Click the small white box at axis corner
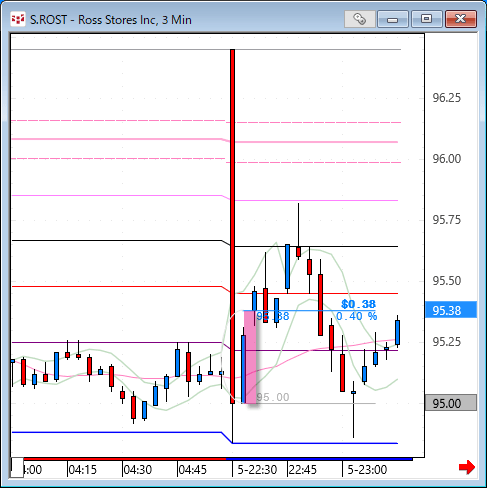This screenshot has height=488, width=487. (17, 468)
